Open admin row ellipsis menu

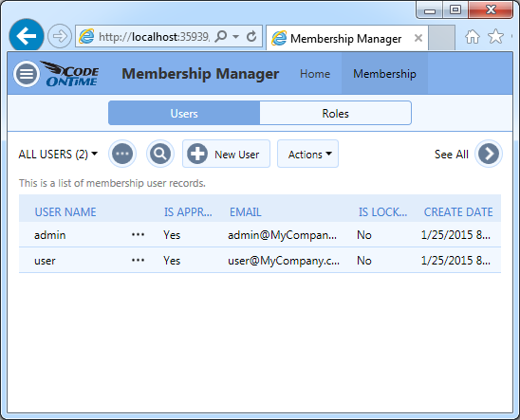tap(138, 235)
